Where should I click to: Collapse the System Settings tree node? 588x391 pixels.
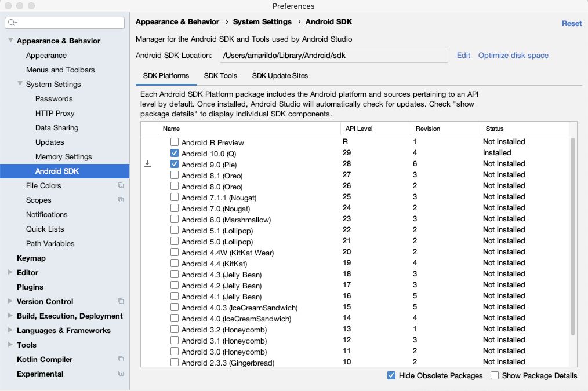point(20,83)
